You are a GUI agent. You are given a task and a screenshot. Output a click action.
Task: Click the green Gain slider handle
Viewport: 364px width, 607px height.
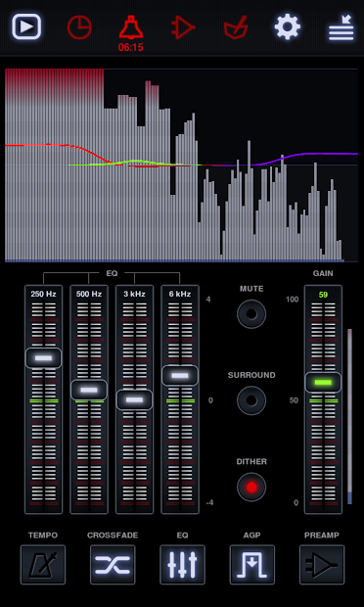tap(323, 383)
